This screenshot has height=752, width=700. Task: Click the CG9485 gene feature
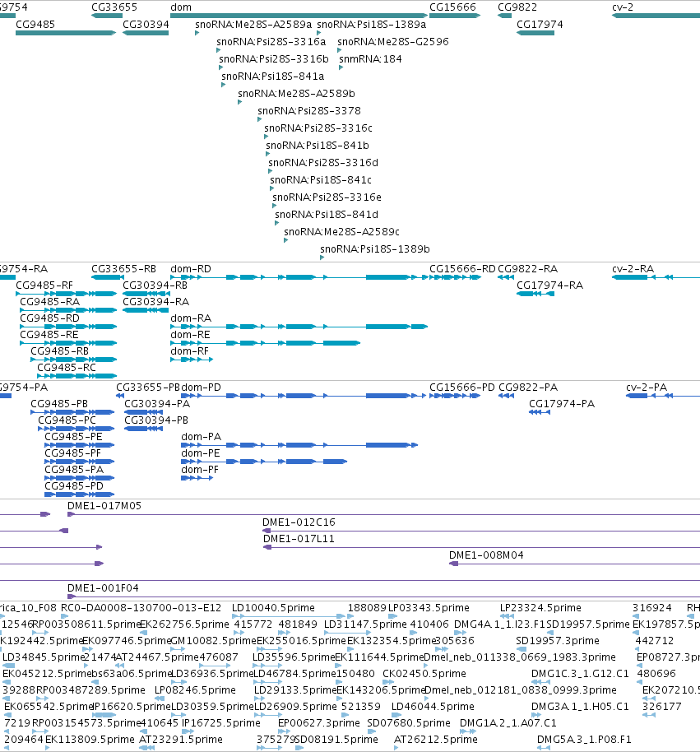tap(66, 33)
